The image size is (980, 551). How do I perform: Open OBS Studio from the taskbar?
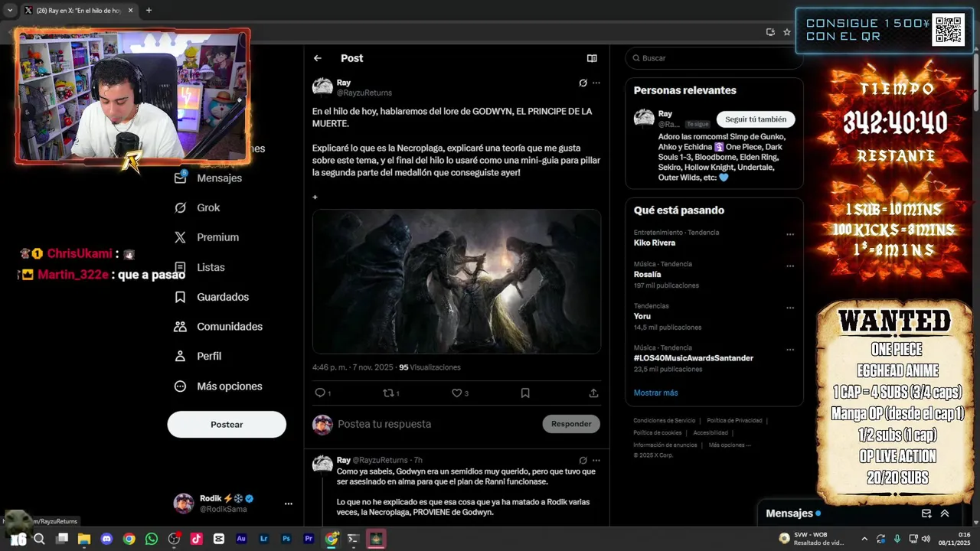click(x=174, y=539)
